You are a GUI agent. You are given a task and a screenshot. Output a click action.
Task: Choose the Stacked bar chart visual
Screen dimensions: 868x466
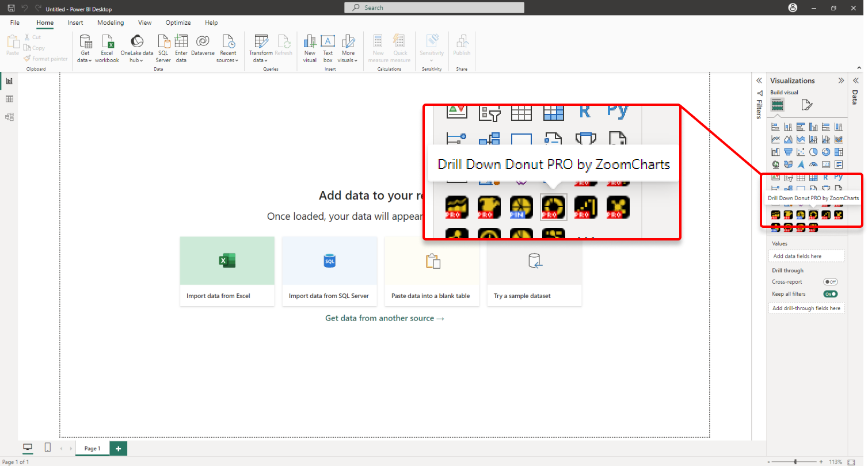tap(775, 127)
